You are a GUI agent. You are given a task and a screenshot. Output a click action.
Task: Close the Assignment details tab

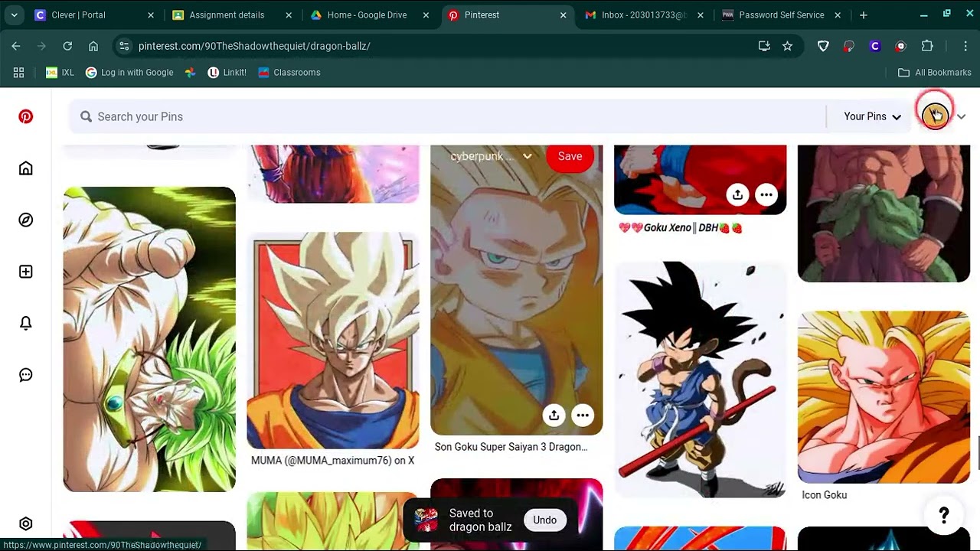(289, 15)
